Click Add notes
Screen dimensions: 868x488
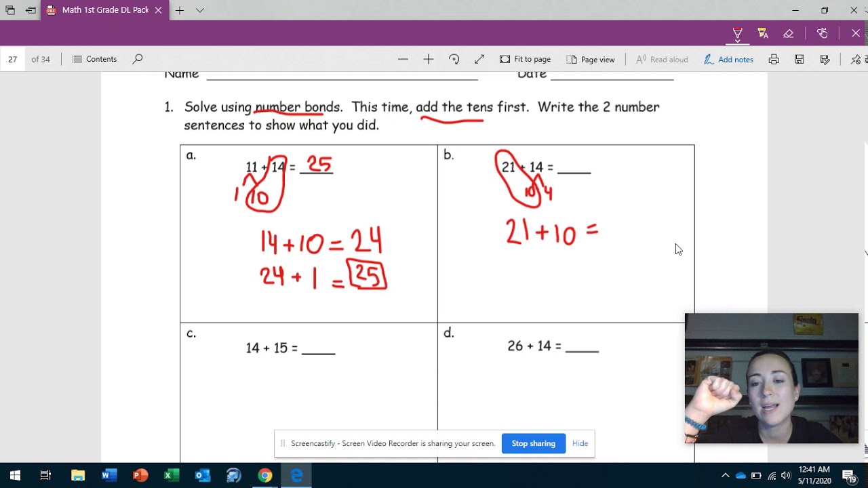pyautogui.click(x=729, y=59)
